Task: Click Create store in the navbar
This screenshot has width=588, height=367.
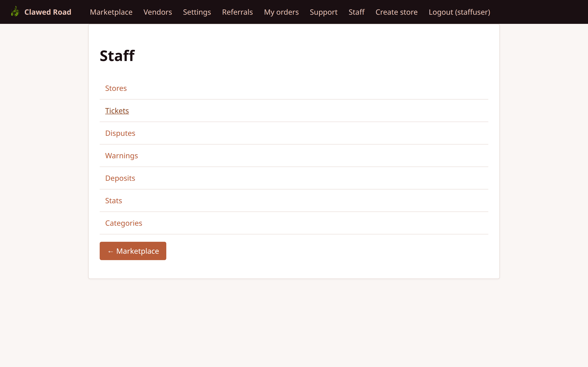Action: (396, 12)
